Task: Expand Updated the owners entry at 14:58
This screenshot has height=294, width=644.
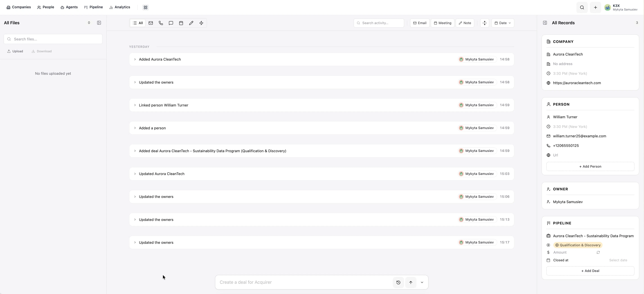Action: point(135,82)
